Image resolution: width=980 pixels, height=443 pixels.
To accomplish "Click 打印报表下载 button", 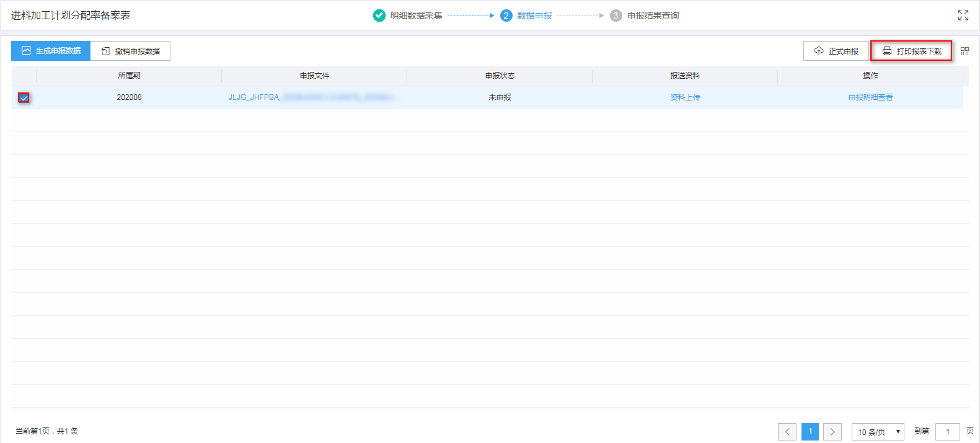I will click(911, 51).
